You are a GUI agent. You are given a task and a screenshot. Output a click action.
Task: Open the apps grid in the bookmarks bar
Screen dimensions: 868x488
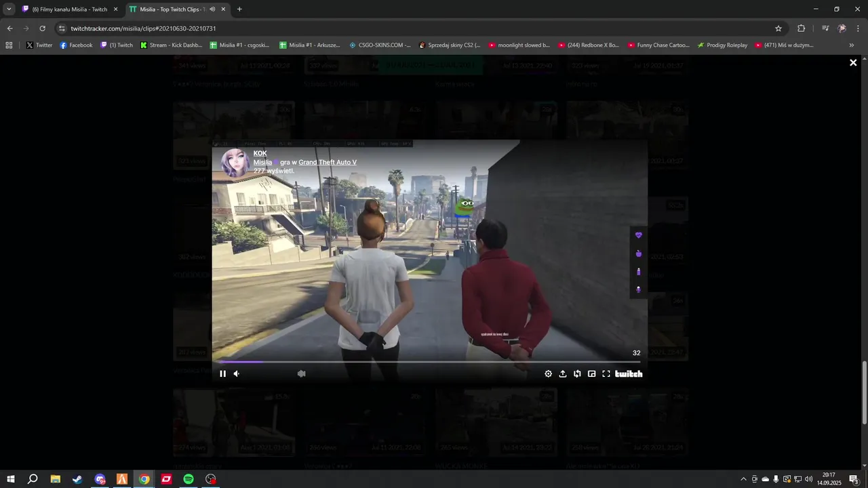(x=9, y=45)
